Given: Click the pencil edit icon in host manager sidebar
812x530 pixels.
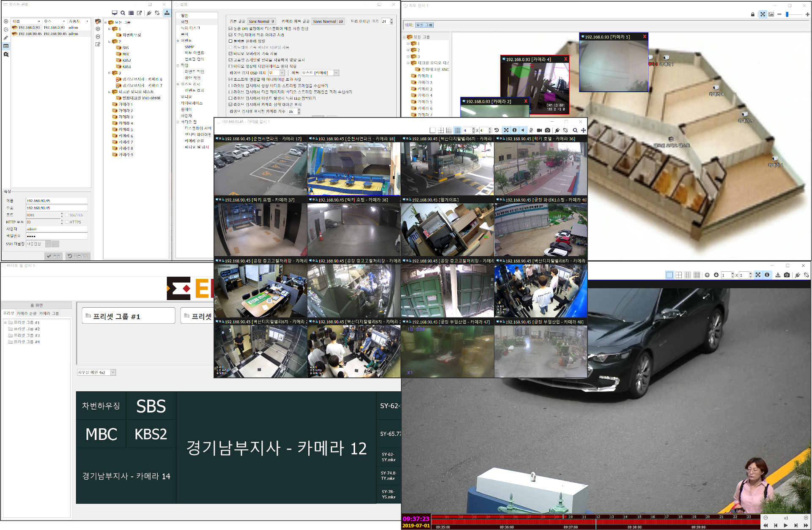Looking at the screenshot, I should [x=6, y=38].
